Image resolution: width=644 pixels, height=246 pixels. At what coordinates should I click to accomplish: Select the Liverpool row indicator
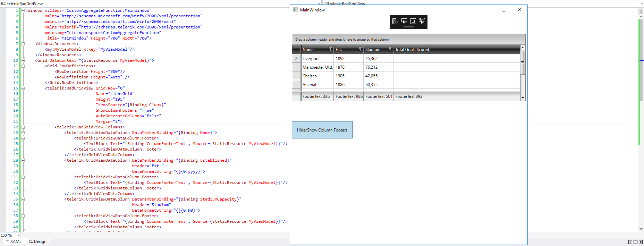(x=296, y=58)
